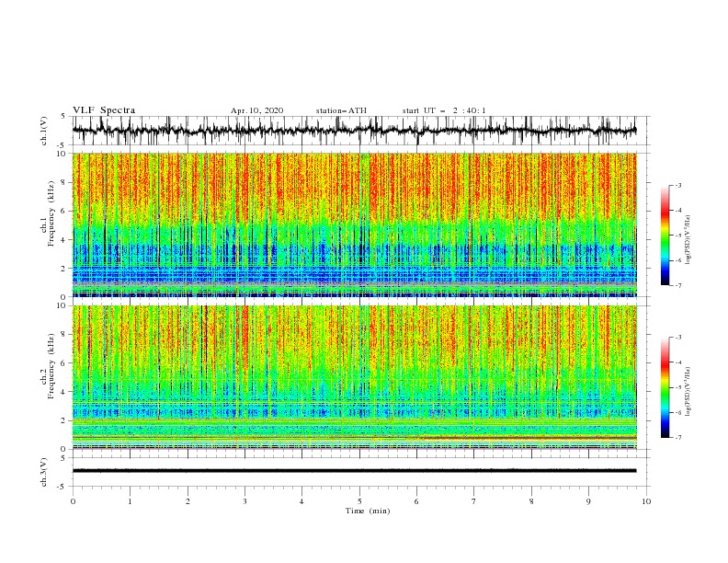Click the '-7' label on ch.2 color bar
This screenshot has height=563, width=728.
coord(677,438)
